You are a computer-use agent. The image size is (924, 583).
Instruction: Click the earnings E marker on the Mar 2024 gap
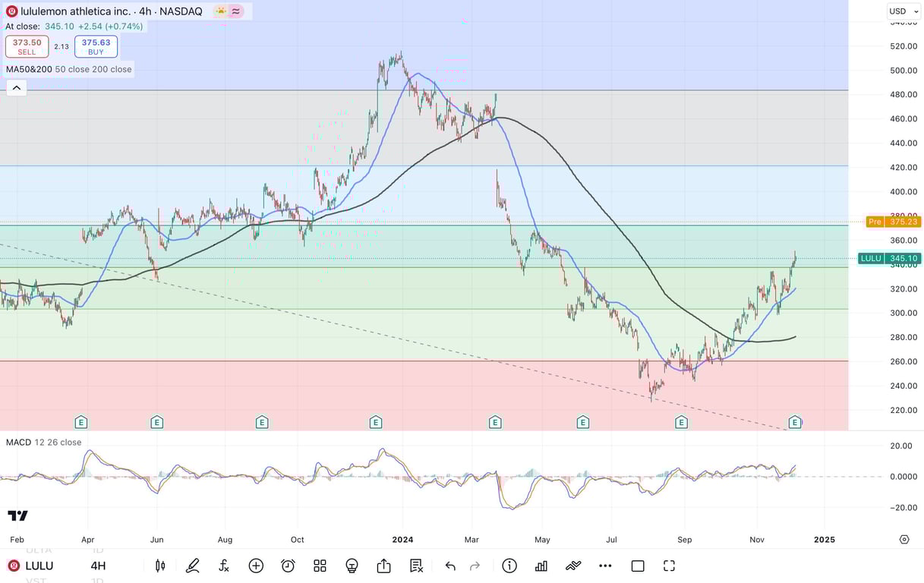(x=495, y=422)
